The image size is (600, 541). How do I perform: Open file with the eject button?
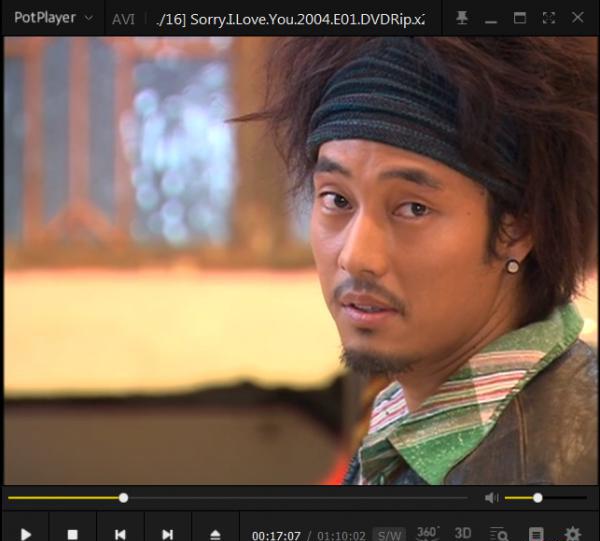[215, 534]
